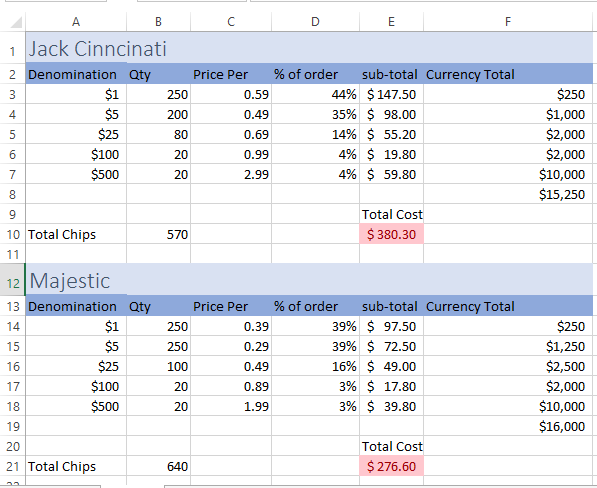Click currency total $15,250 cell
597x488 pixels.
click(x=508, y=194)
